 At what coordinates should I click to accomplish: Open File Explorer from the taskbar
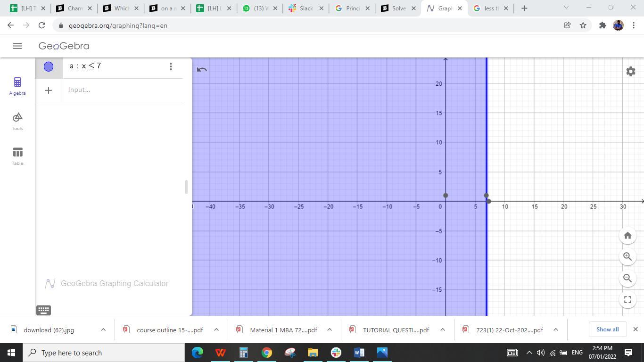click(313, 353)
